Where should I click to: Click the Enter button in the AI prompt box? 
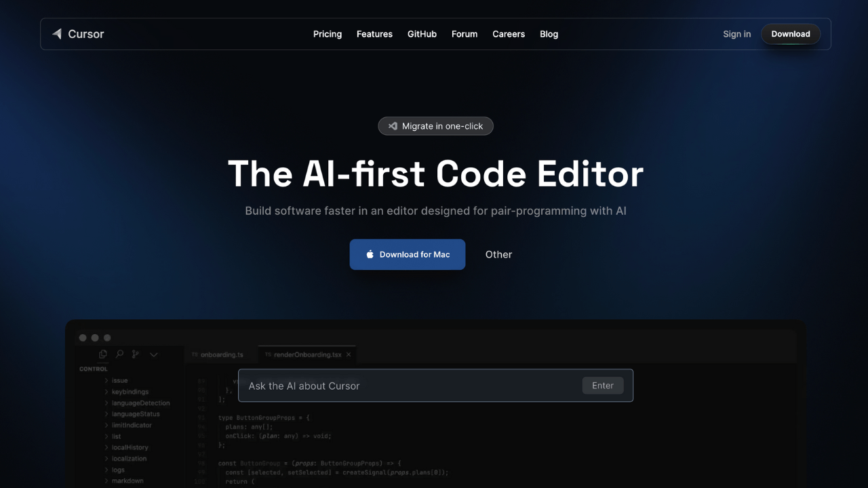(x=603, y=386)
